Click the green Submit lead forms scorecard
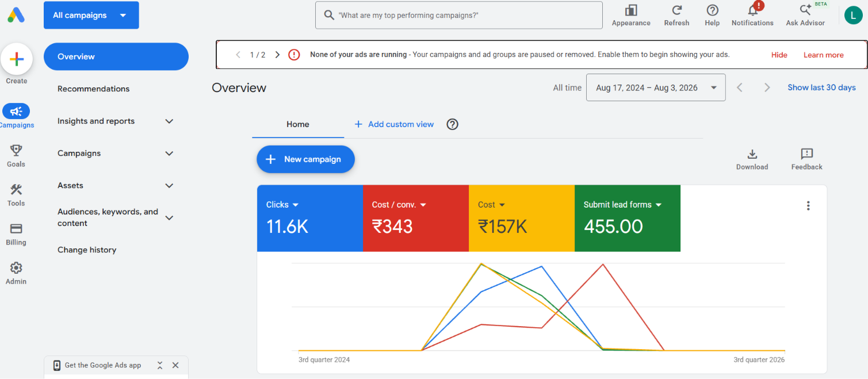Screen dimensions: 868x379 click(628, 218)
